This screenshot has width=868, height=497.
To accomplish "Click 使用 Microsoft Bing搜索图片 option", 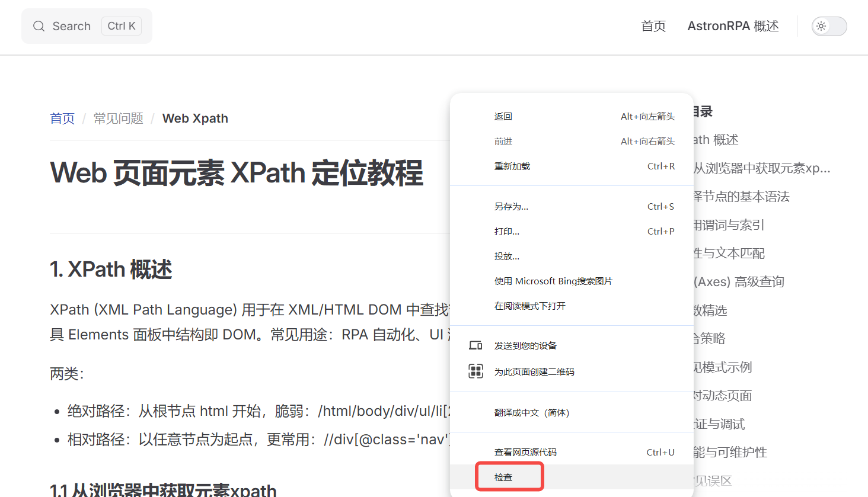I will (553, 281).
